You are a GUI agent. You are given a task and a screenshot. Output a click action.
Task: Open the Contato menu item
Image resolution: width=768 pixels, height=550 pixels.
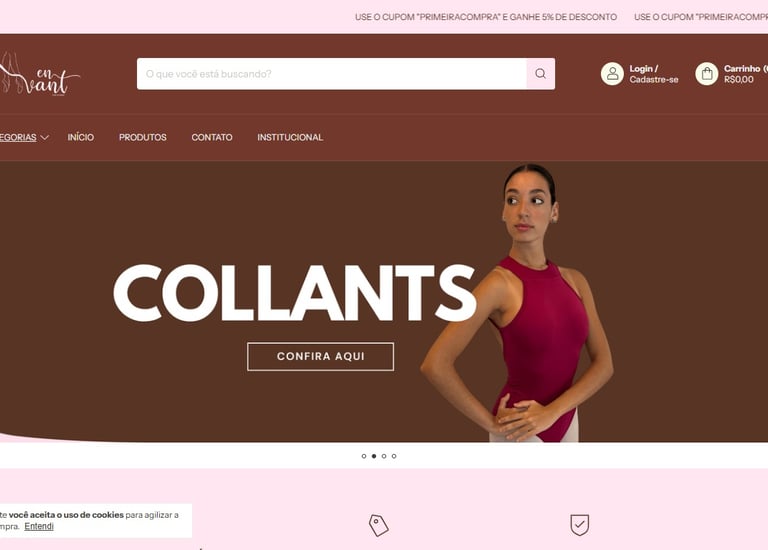pyautogui.click(x=212, y=138)
